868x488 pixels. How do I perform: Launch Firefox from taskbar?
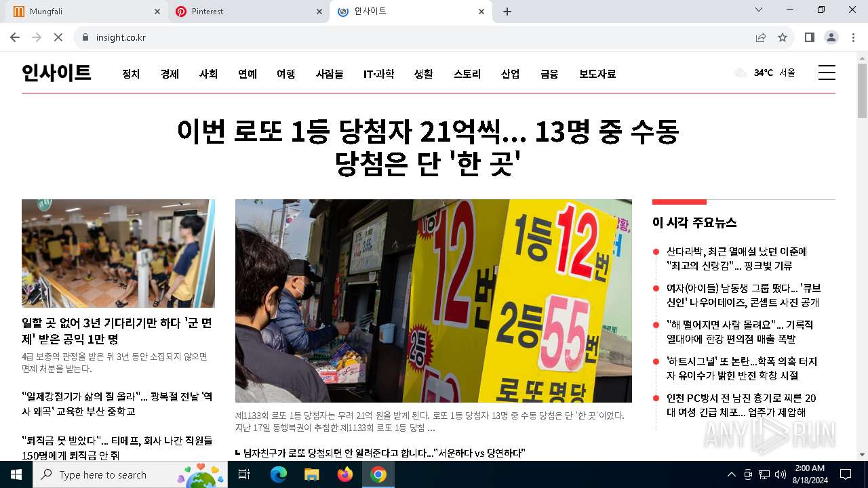click(x=345, y=474)
